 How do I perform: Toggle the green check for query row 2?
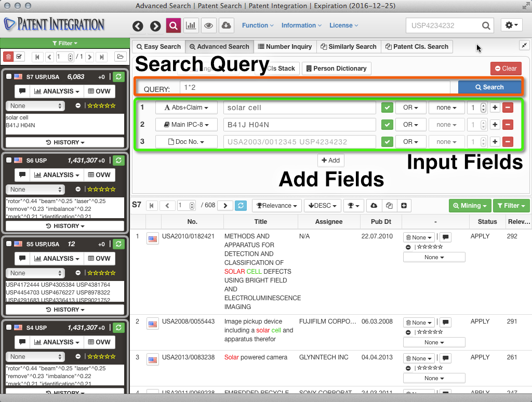coord(387,125)
